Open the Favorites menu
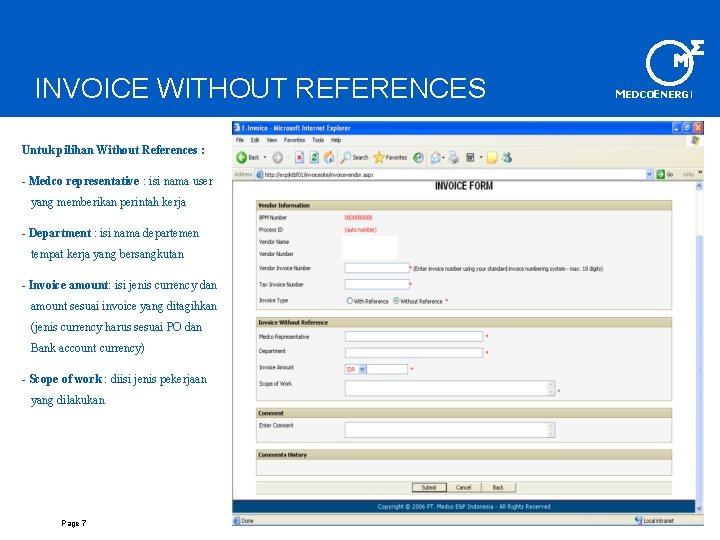The width and height of the screenshot is (720, 540). pos(294,140)
